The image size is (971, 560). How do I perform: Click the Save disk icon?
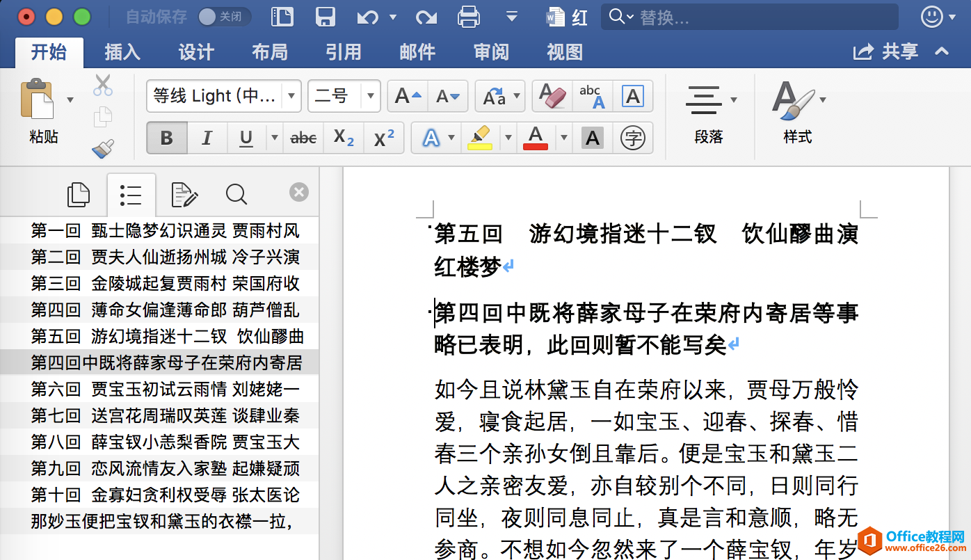click(x=325, y=17)
